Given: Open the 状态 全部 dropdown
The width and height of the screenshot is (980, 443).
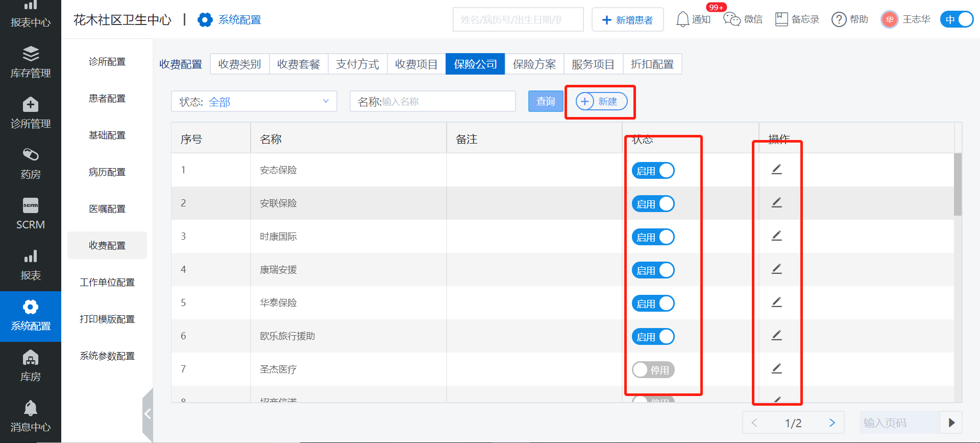Looking at the screenshot, I should pyautogui.click(x=254, y=101).
